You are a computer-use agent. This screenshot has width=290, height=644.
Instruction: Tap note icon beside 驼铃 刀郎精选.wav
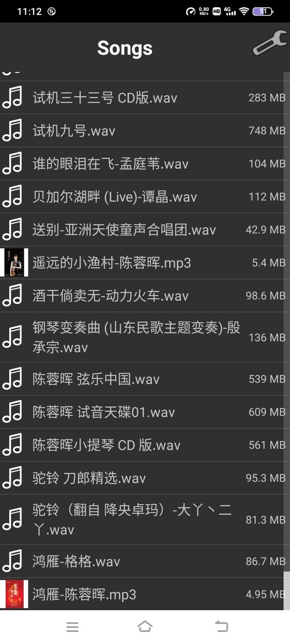point(13,478)
